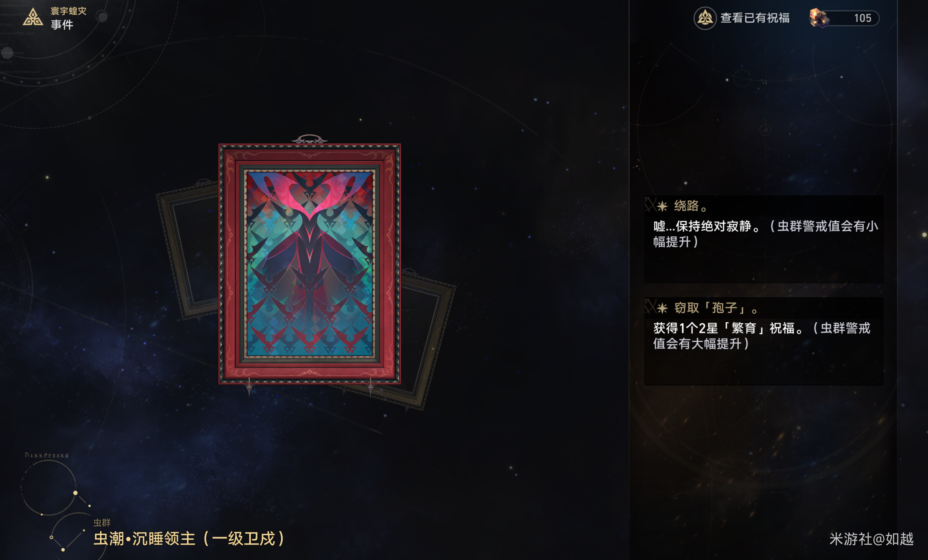This screenshot has width=928, height=560.
Task: Pick the 获得1个2星「繁育」祝福 description text
Action: pos(762,336)
